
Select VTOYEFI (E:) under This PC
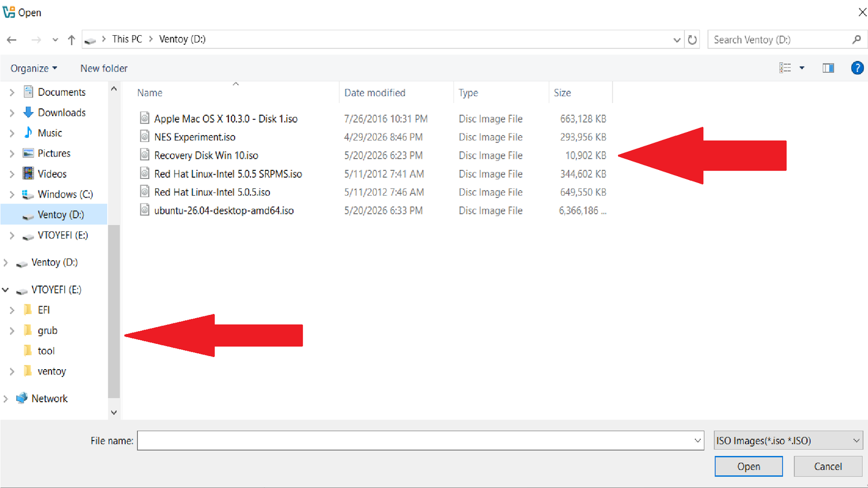[x=54, y=235]
